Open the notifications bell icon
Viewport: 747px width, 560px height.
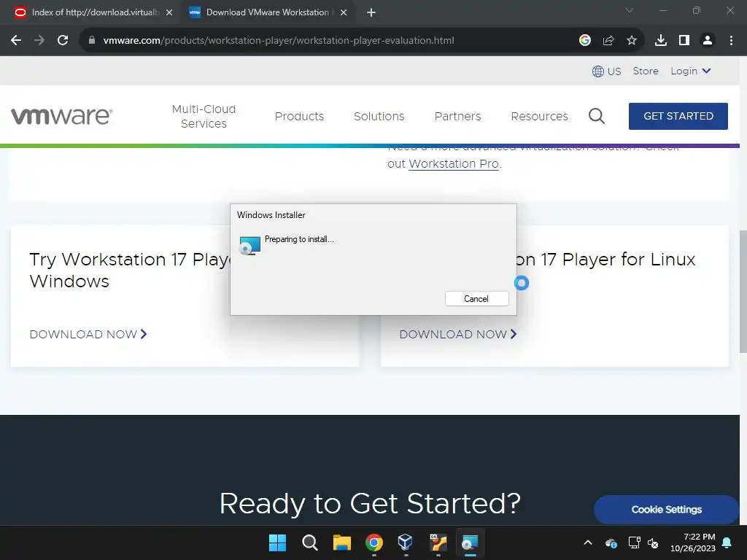click(727, 542)
